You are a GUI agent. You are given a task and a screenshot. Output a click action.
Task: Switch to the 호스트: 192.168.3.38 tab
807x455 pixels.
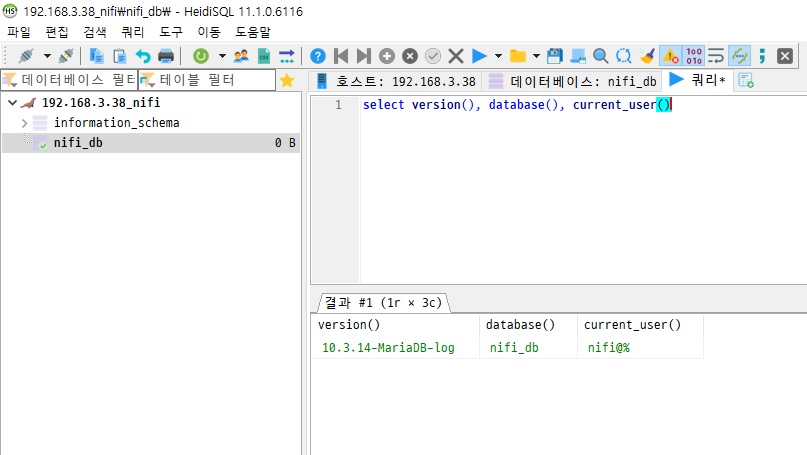point(395,81)
